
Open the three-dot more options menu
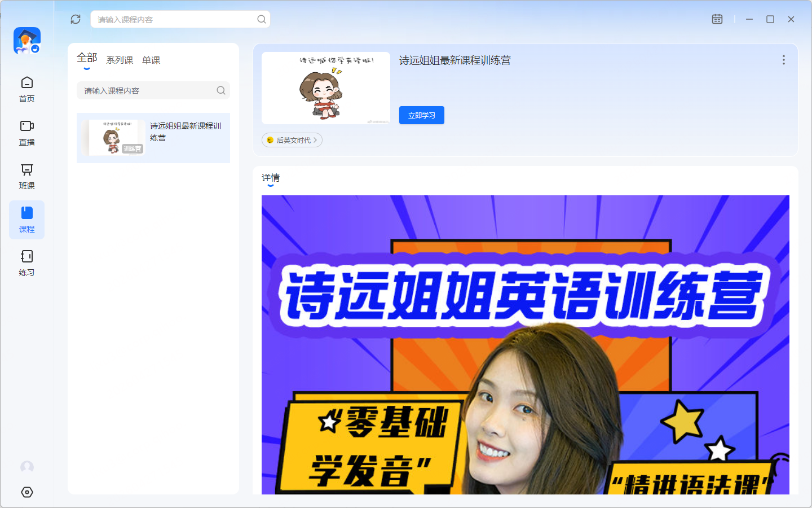point(783,60)
